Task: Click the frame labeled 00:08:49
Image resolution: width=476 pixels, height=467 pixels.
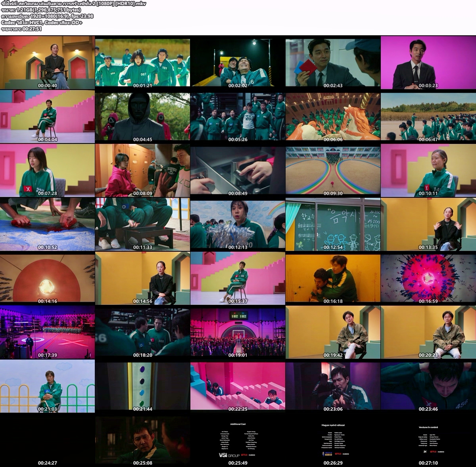Action: point(238,170)
